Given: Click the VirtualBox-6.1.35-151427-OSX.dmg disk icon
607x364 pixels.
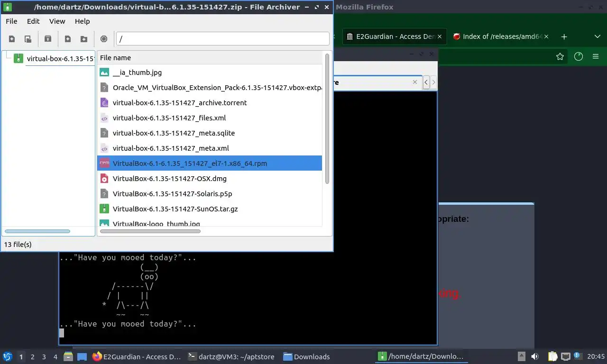Looking at the screenshot, I should pos(104,179).
